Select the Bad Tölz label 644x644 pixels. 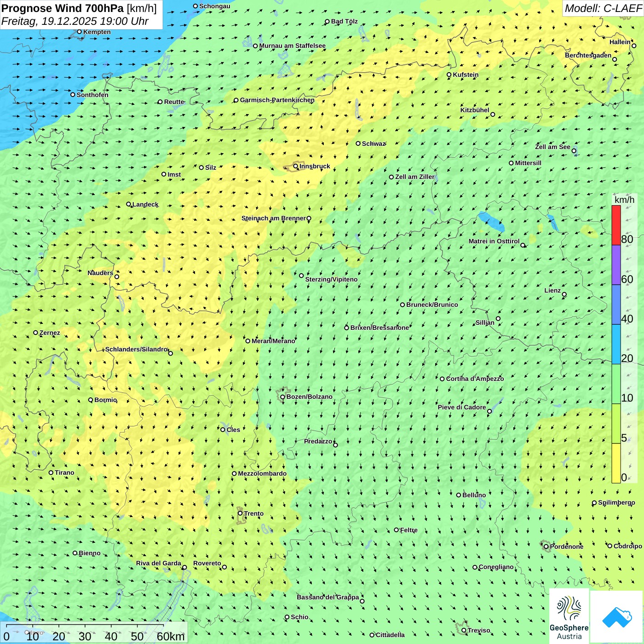[344, 21]
